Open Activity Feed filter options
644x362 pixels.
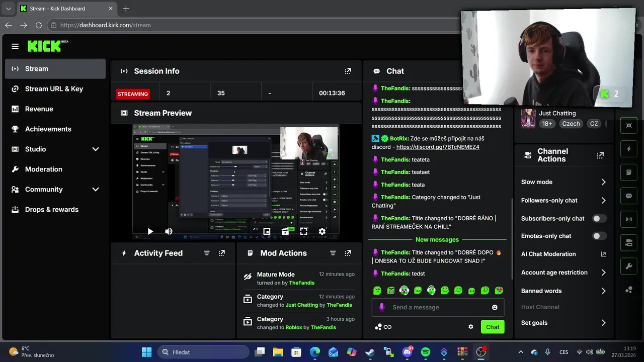pos(207,253)
